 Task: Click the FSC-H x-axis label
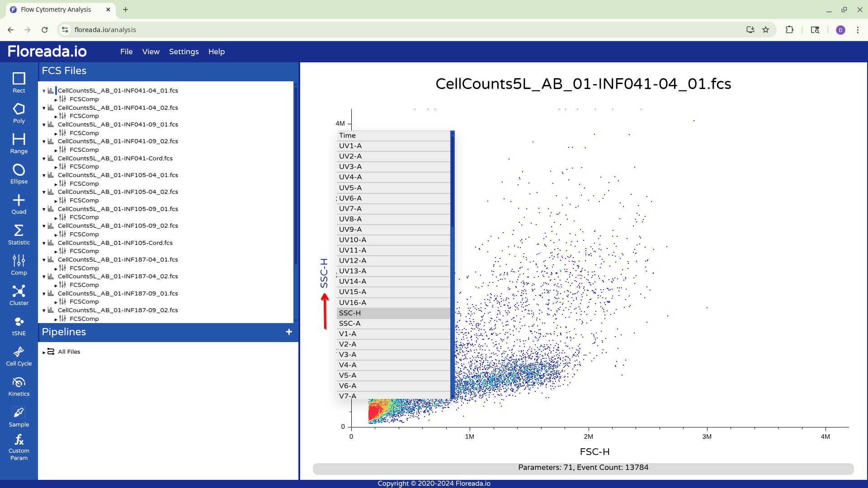(594, 452)
